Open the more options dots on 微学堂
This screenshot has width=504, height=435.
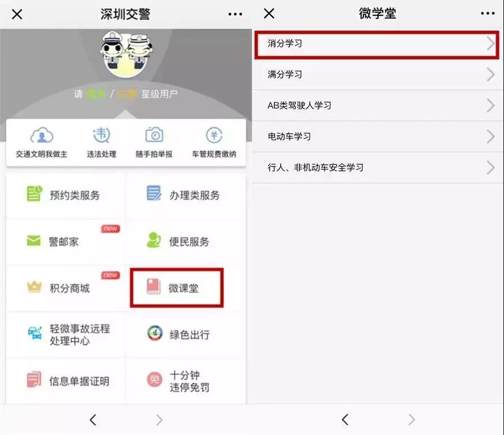(488, 14)
